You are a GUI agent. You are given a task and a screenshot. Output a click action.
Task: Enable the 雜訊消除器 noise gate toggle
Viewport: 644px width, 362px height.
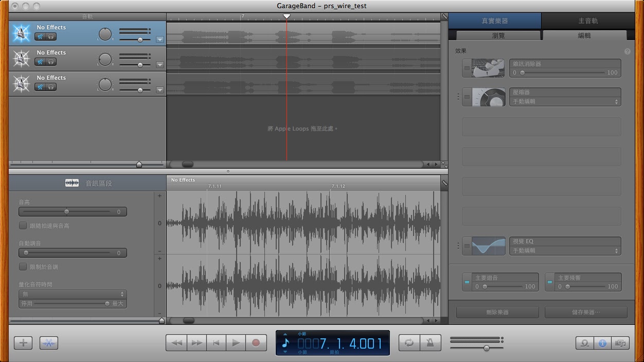coord(467,68)
